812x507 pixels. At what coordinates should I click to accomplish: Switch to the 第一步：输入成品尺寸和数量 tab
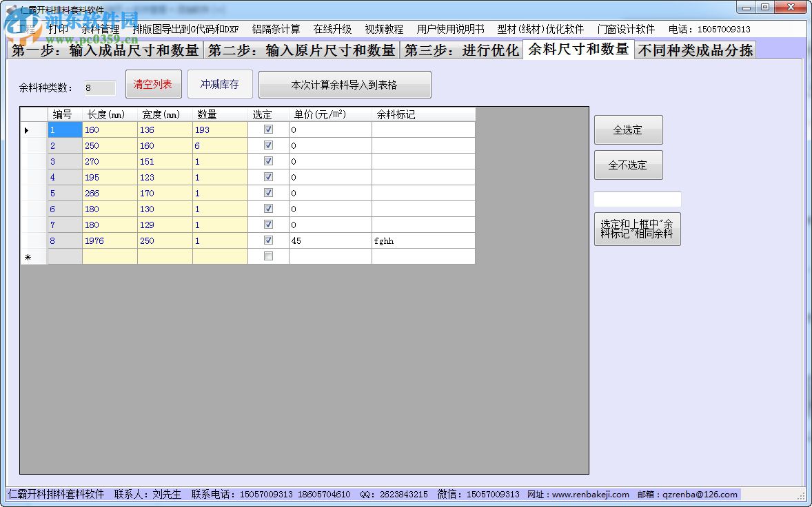pos(104,50)
